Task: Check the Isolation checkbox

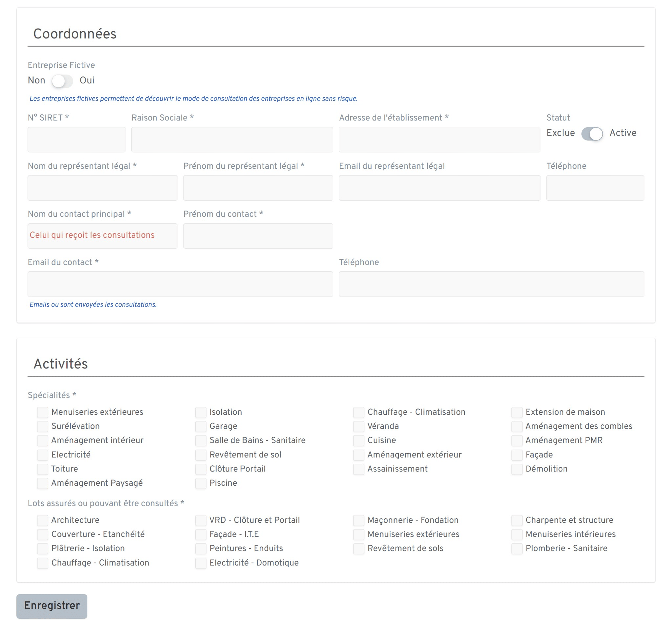Action: tap(201, 412)
